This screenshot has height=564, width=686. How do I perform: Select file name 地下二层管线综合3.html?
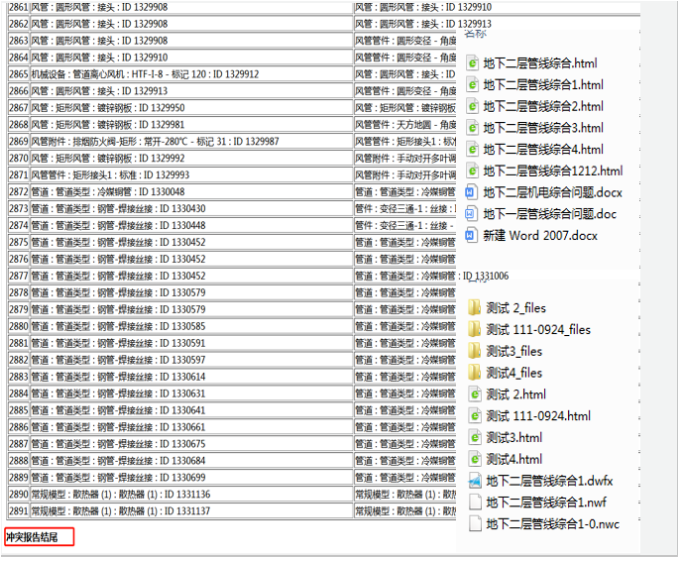[x=543, y=128]
